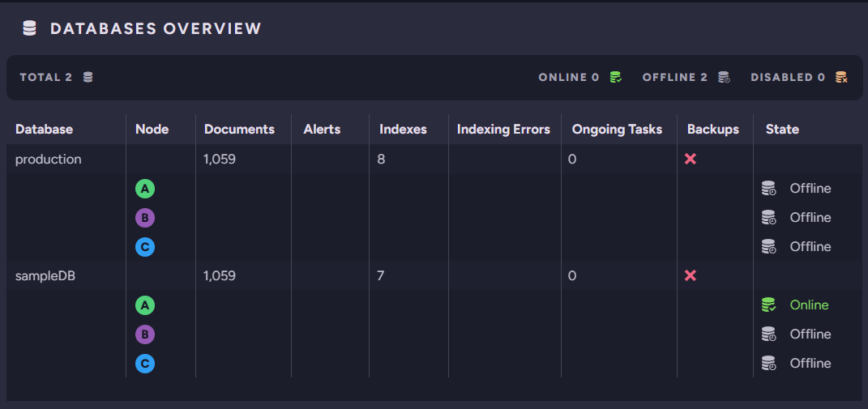Select node B badge under production
This screenshot has width=868, height=409.
(145, 218)
